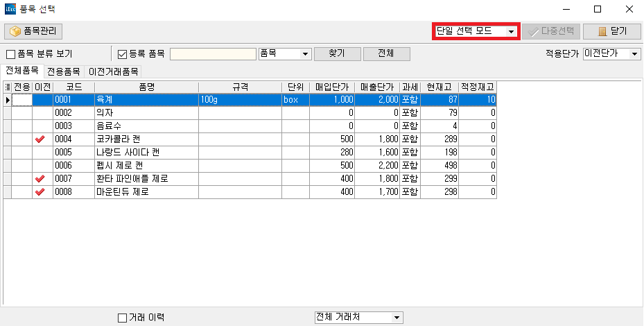The image size is (644, 326).
Task: Click the item search text field
Action: pos(213,54)
